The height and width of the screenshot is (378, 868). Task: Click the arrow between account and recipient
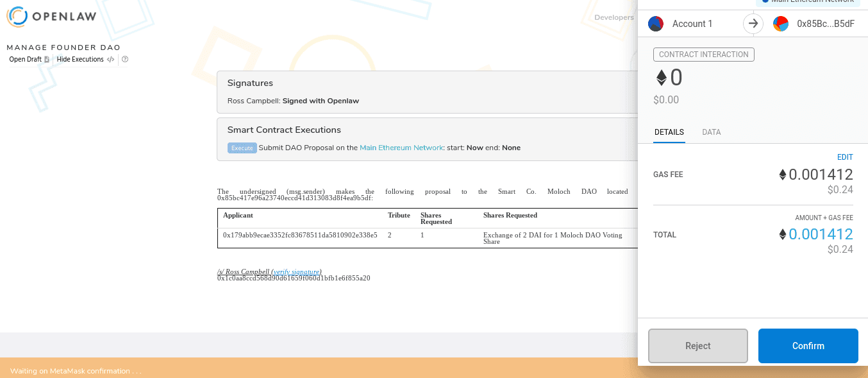[x=753, y=24]
